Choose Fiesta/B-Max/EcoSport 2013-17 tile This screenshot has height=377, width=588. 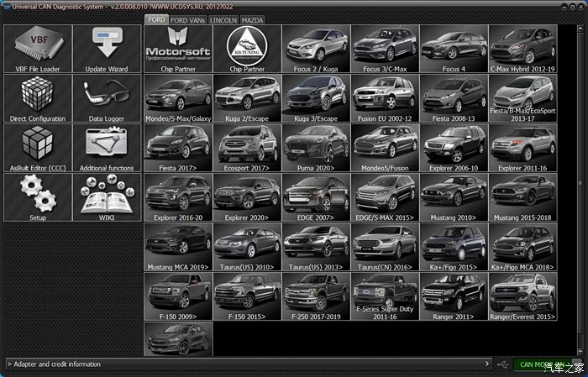(x=523, y=98)
